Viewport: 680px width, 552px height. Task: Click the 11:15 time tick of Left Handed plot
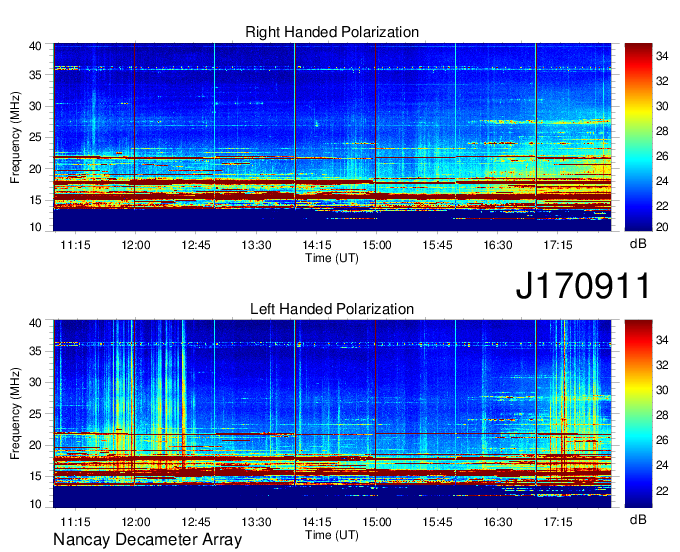click(75, 522)
